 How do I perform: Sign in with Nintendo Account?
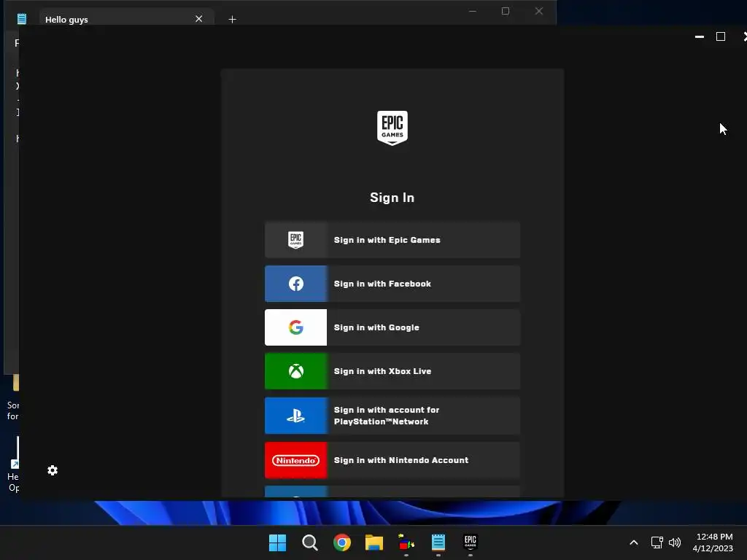coord(392,461)
